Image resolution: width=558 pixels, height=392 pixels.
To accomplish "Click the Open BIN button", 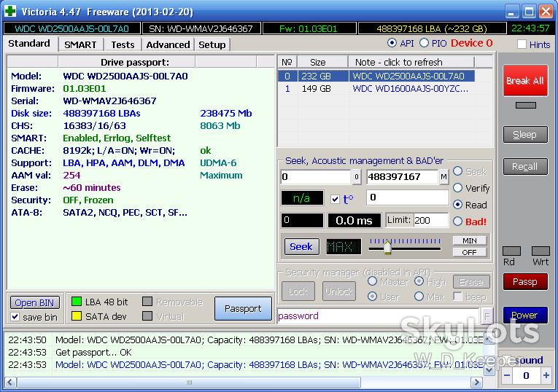I will [34, 303].
